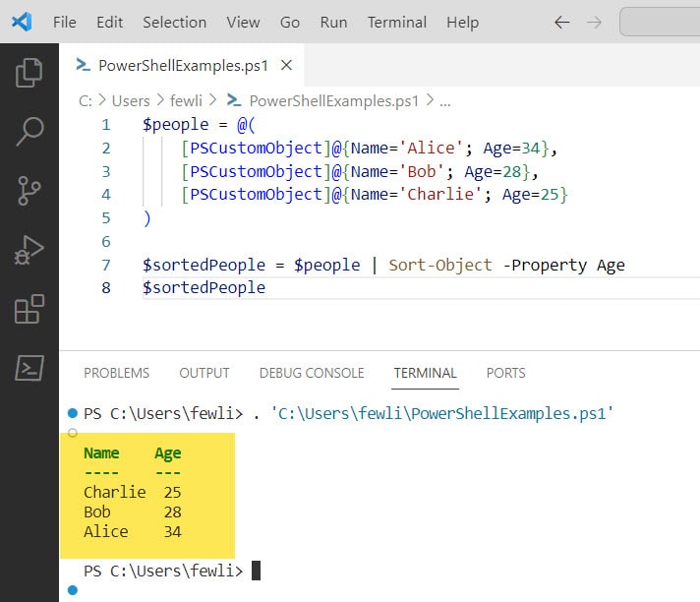Click the VS Code logo icon
700x602 pixels.
(x=22, y=22)
